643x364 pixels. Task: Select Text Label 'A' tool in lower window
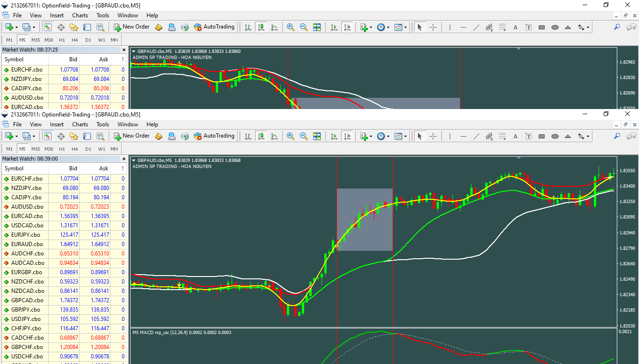click(x=515, y=136)
